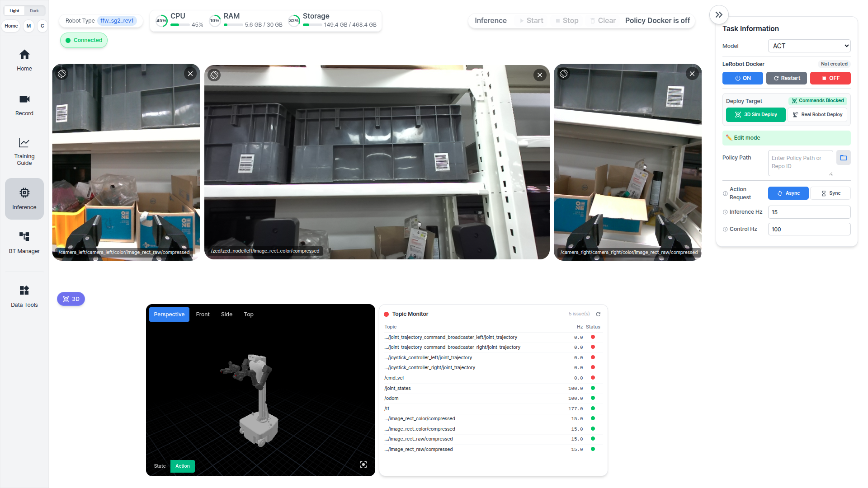The height and width of the screenshot is (488, 868).
Task: Refresh the Topic Monitor list
Action: tap(598, 314)
